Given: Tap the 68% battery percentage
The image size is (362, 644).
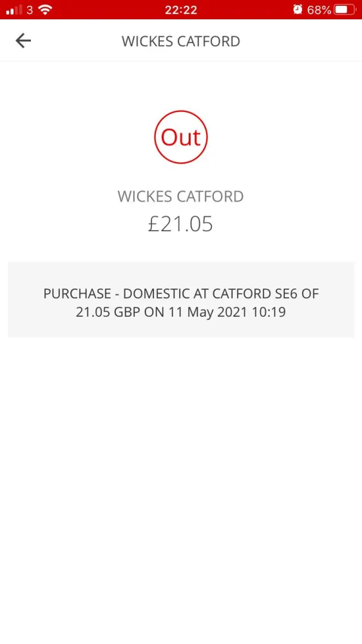Looking at the screenshot, I should (319, 10).
